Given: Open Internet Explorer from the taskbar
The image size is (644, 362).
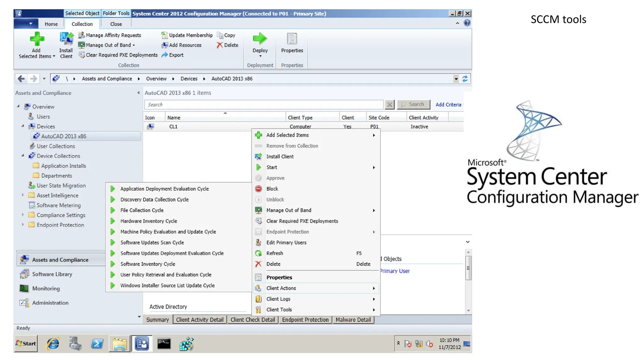Looking at the screenshot, I should (x=53, y=343).
